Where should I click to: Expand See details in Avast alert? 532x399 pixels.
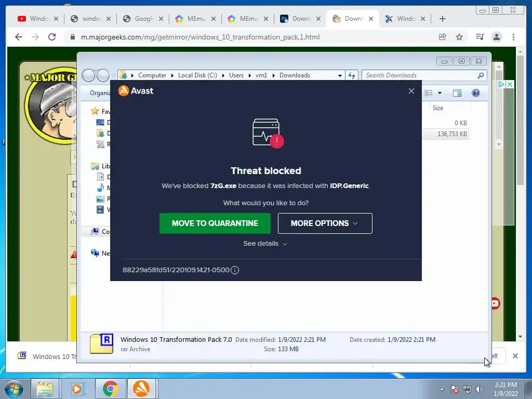(x=265, y=244)
